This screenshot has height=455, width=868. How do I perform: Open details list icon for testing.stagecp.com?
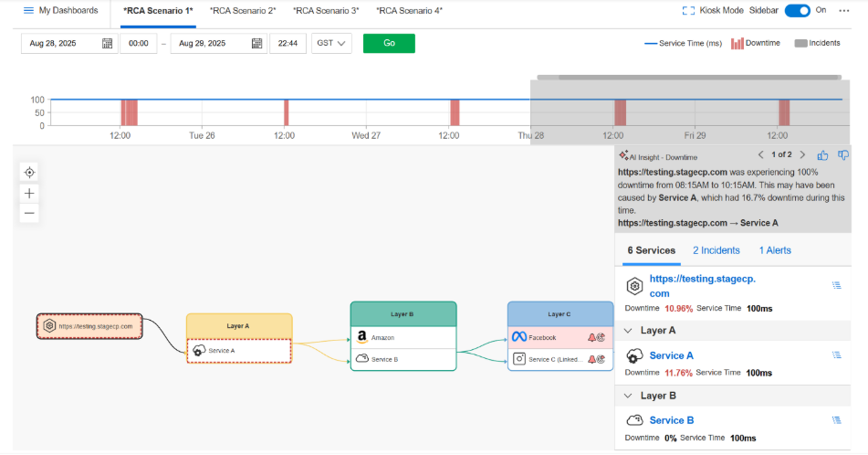[x=836, y=285]
